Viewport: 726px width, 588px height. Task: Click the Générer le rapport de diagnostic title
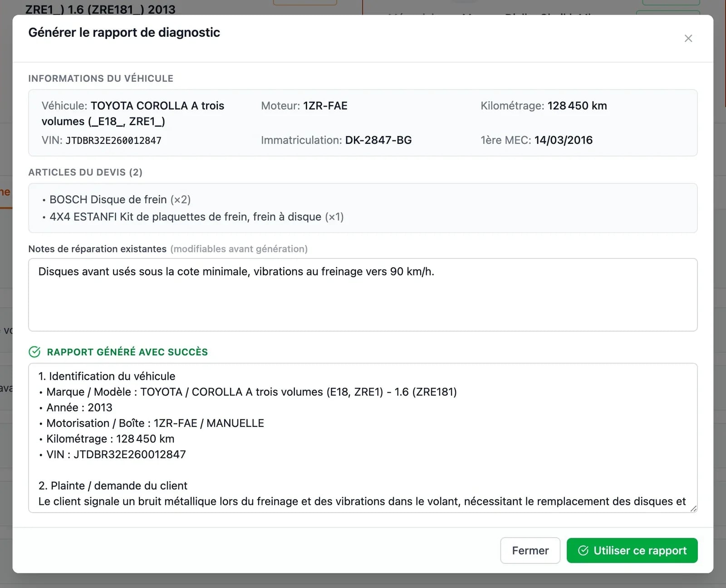click(124, 33)
